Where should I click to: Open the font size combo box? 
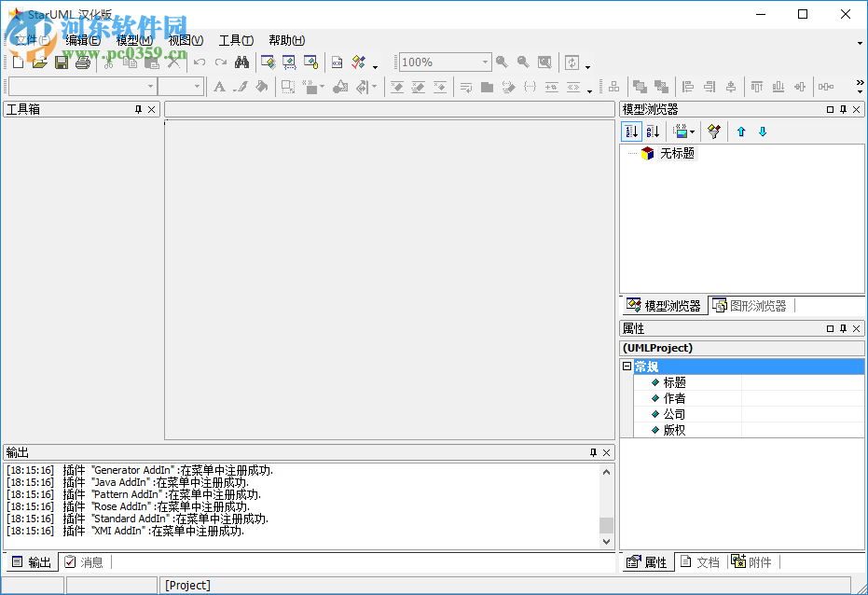click(x=181, y=87)
